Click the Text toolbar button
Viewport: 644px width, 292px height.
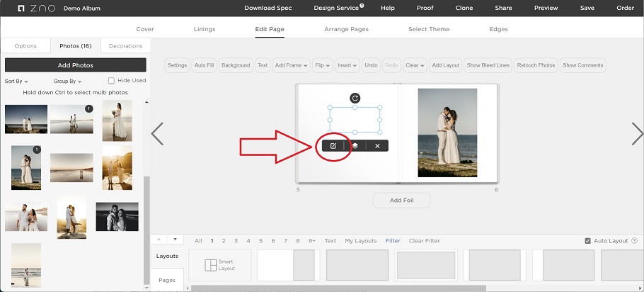click(263, 65)
